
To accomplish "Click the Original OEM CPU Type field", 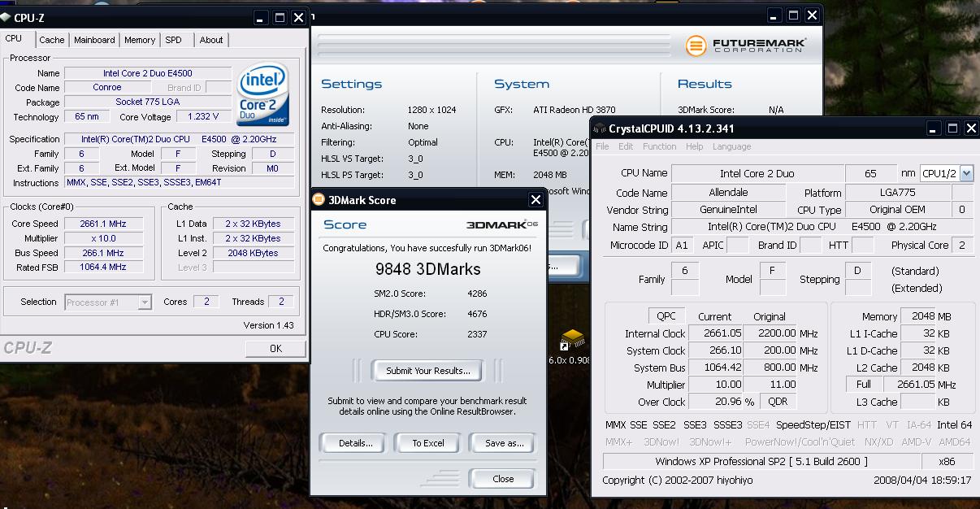I will coord(897,210).
